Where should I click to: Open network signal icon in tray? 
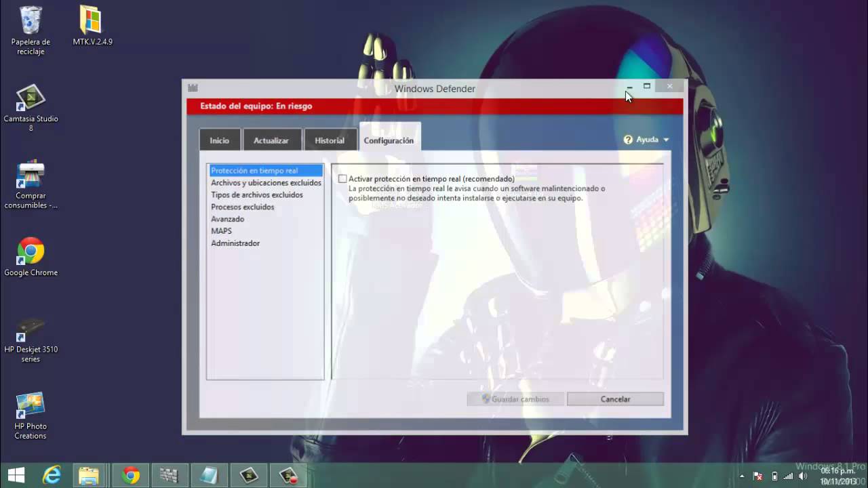(x=788, y=476)
